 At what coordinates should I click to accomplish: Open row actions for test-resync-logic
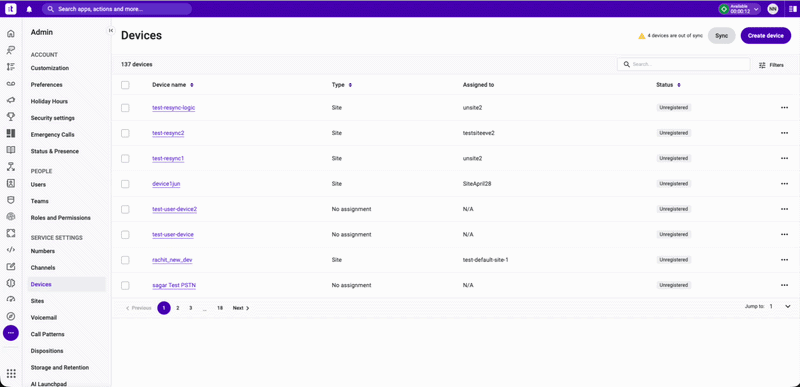pos(784,108)
